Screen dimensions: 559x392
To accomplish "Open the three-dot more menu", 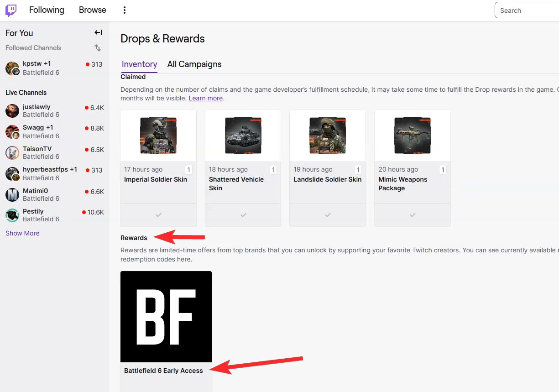I will [x=125, y=10].
